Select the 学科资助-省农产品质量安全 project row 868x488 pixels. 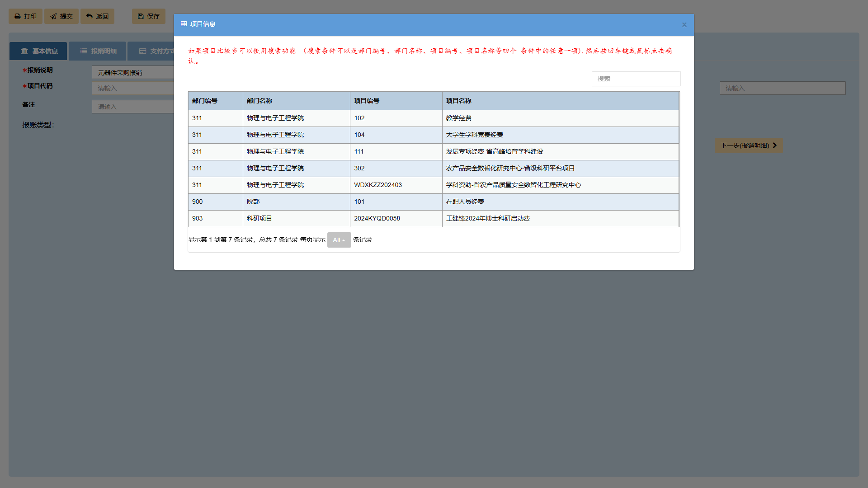(434, 185)
